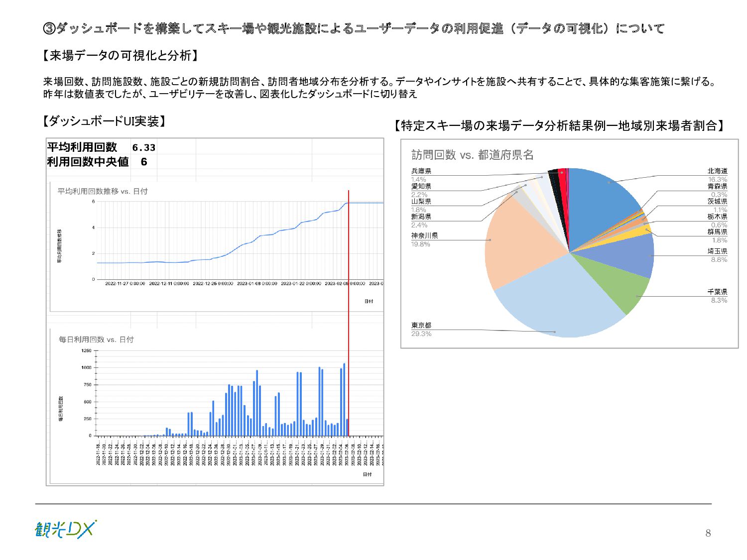Screen dimensions: 747x560
Task: Click the 【ダッシュボードUI実装】 heading
Action: [104, 121]
